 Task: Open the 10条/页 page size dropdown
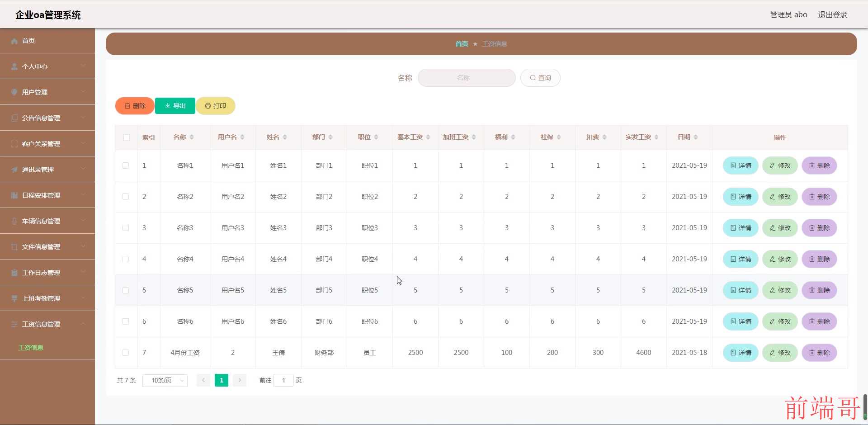pos(165,381)
